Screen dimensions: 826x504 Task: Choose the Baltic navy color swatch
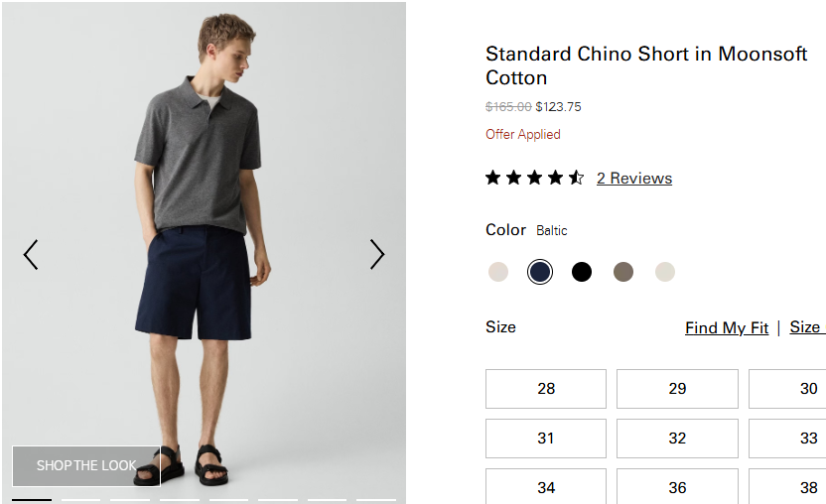[540, 272]
